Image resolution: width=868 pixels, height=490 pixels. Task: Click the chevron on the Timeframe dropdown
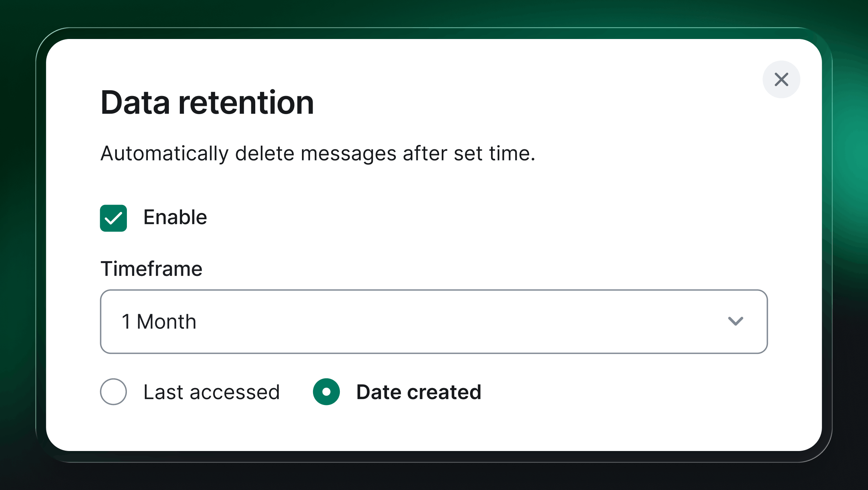[x=736, y=322]
